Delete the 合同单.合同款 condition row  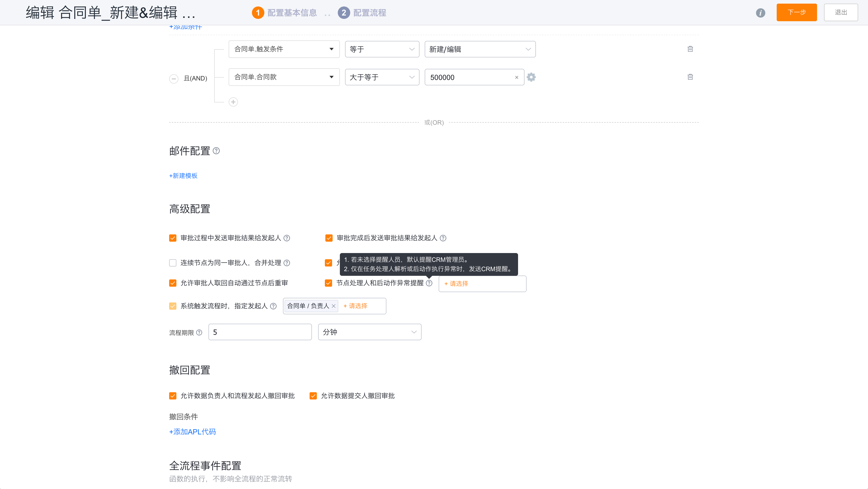(690, 77)
